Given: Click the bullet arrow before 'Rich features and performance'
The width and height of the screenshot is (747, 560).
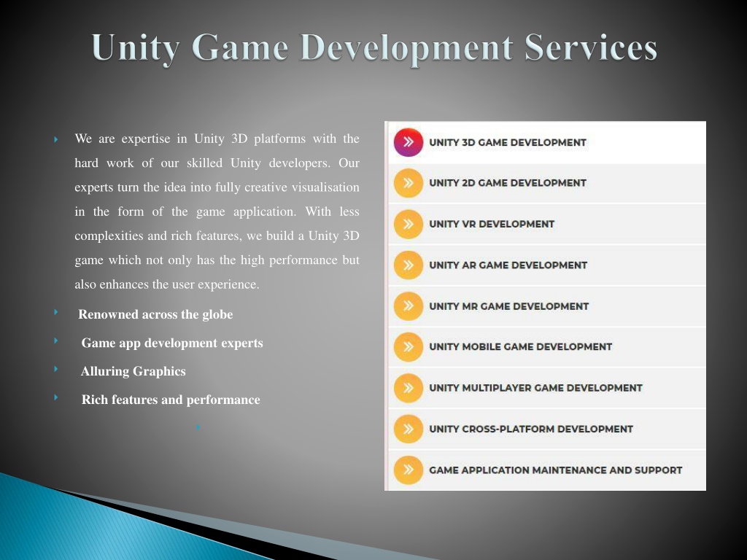Looking at the screenshot, I should [56, 397].
